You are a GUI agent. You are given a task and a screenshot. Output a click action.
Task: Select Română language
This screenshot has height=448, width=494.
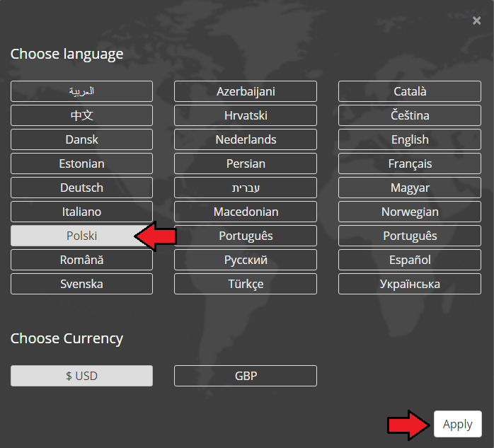tap(81, 260)
